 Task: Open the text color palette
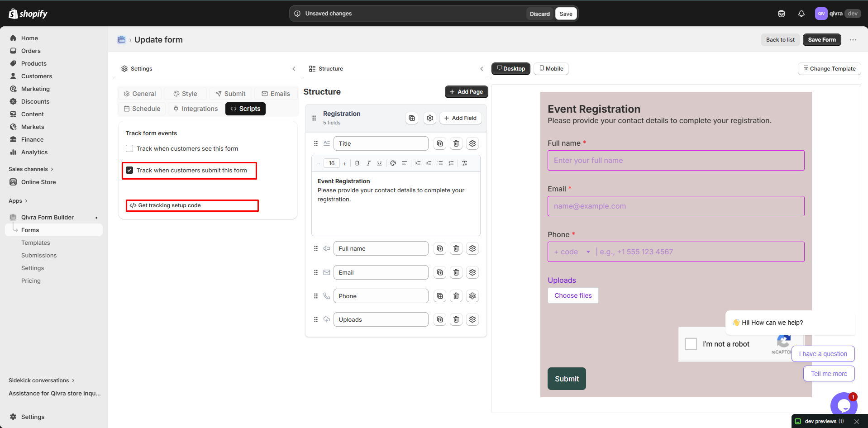pyautogui.click(x=393, y=163)
